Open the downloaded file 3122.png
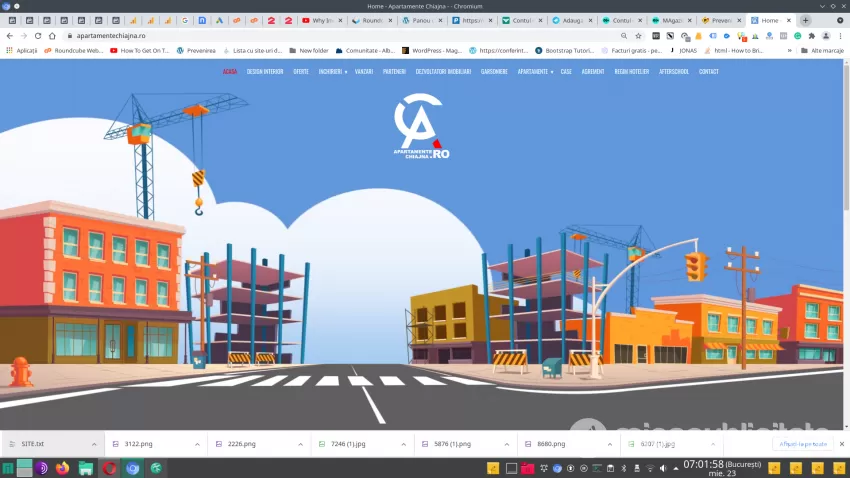 coord(138,444)
